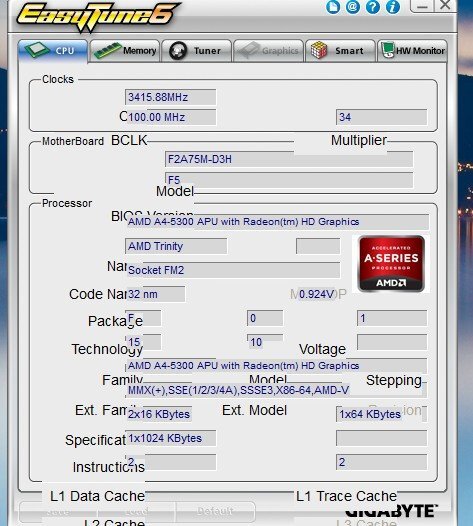
Task: Click the BIOS version value F5
Action: point(288,180)
